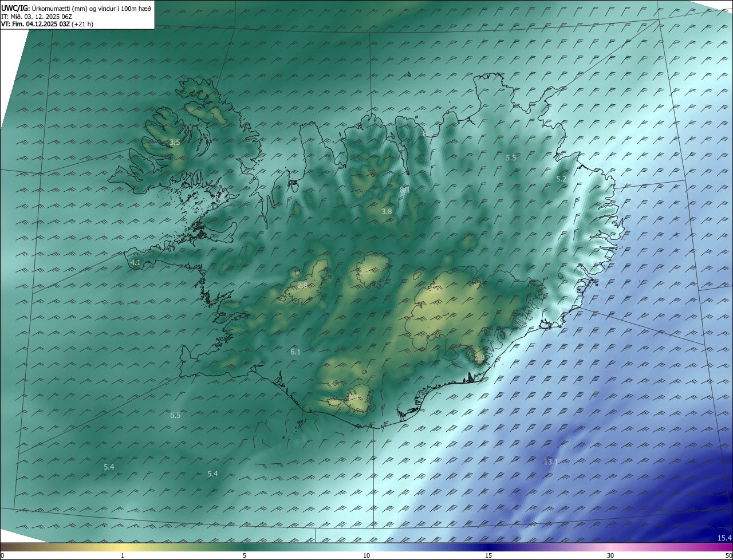Click the 3.8 value in the northern highlands
The height and width of the screenshot is (560, 733).
pyautogui.click(x=387, y=211)
